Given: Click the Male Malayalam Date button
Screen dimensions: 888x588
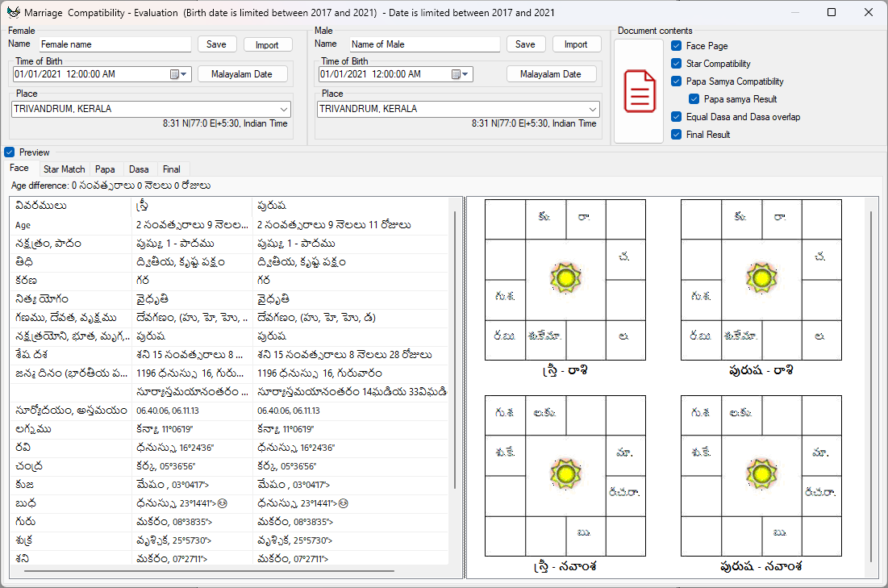Looking at the screenshot, I should click(x=551, y=74).
